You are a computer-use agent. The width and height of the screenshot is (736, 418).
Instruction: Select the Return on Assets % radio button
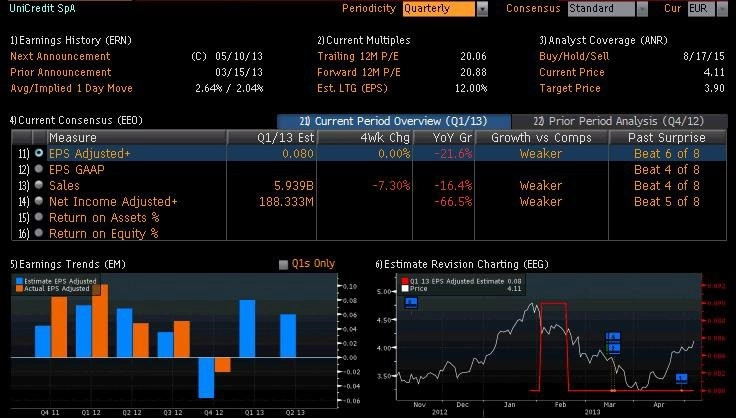[39, 217]
